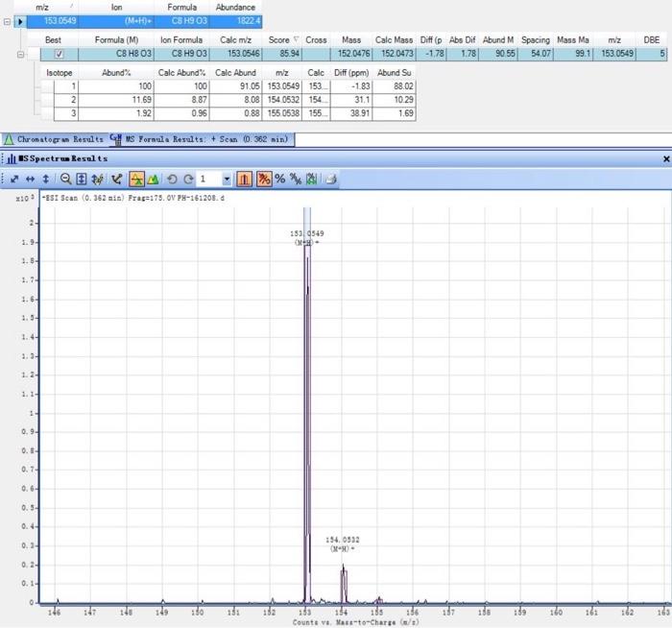Image resolution: width=672 pixels, height=628 pixels.
Task: Close the MS Spectrum Results panel
Action: [666, 159]
